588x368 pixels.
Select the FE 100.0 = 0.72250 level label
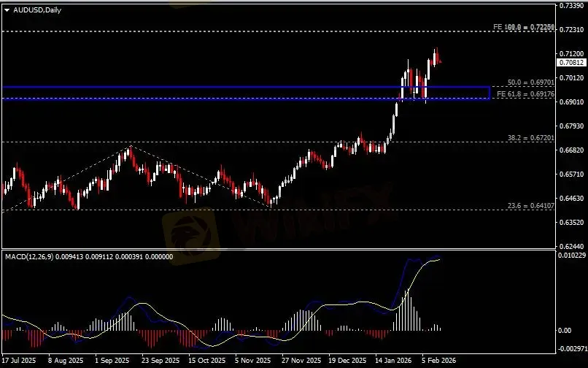coord(524,27)
